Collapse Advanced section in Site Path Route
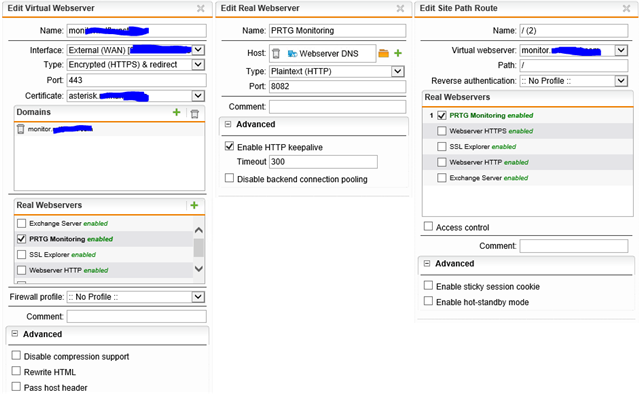 pyautogui.click(x=427, y=263)
